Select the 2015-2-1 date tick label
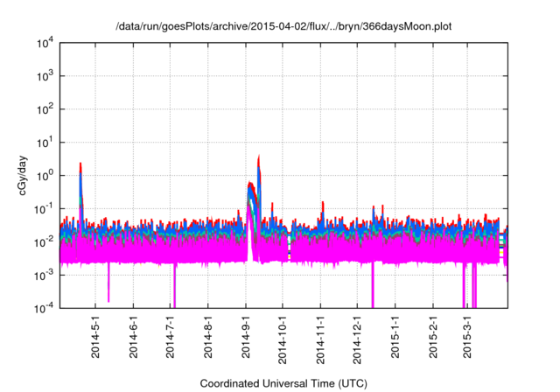The image size is (560, 392). click(x=434, y=339)
